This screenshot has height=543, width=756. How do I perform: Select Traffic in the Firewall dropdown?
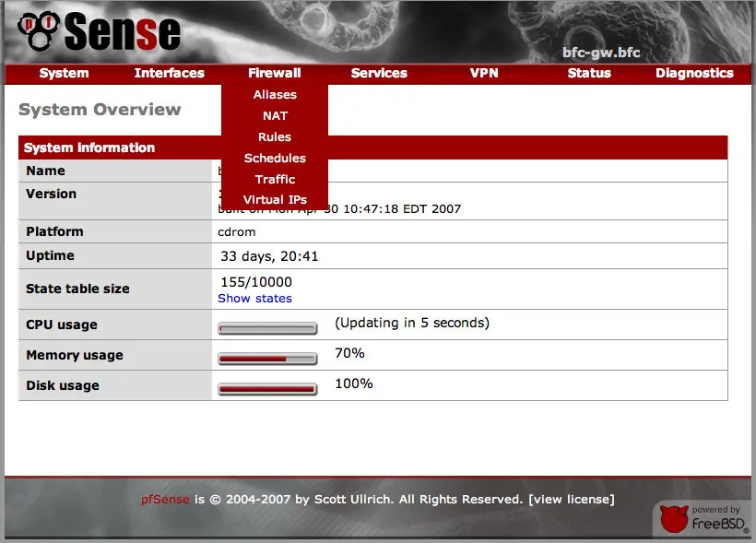[274, 179]
